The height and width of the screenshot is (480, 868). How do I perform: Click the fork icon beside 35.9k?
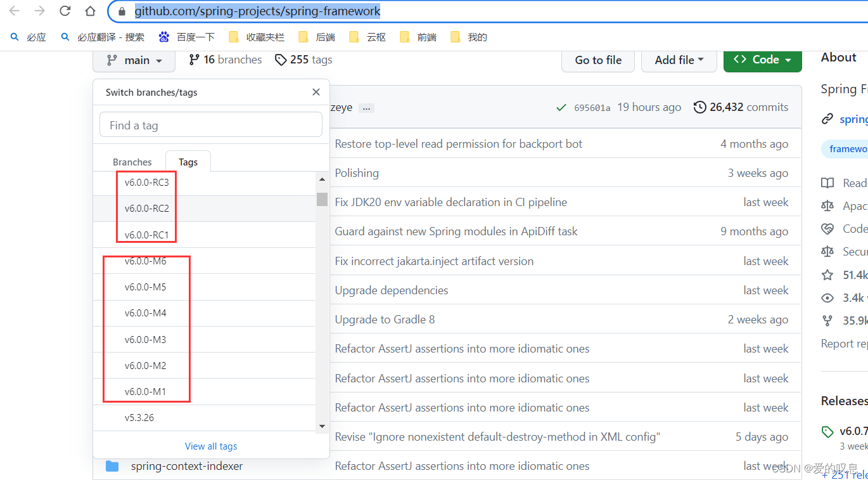pos(827,321)
